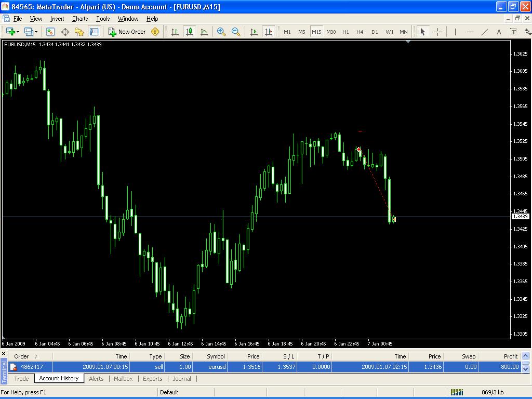The width and height of the screenshot is (532, 399).
Task: Sort by the Order column header
Action: point(30,356)
